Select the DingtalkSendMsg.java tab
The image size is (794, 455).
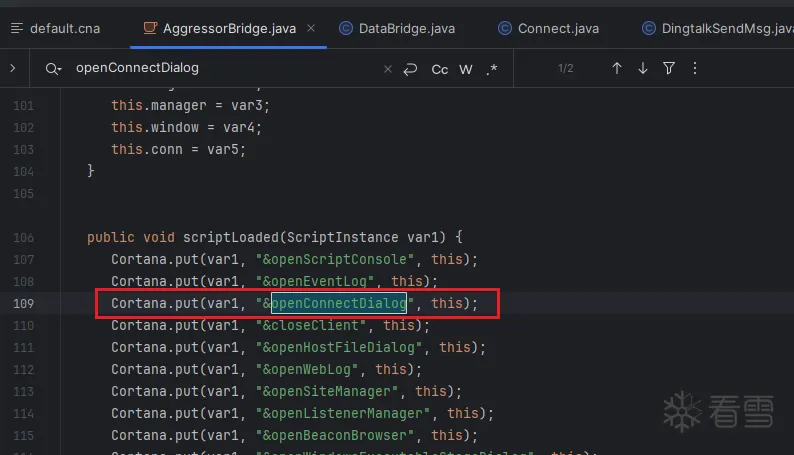[x=718, y=28]
